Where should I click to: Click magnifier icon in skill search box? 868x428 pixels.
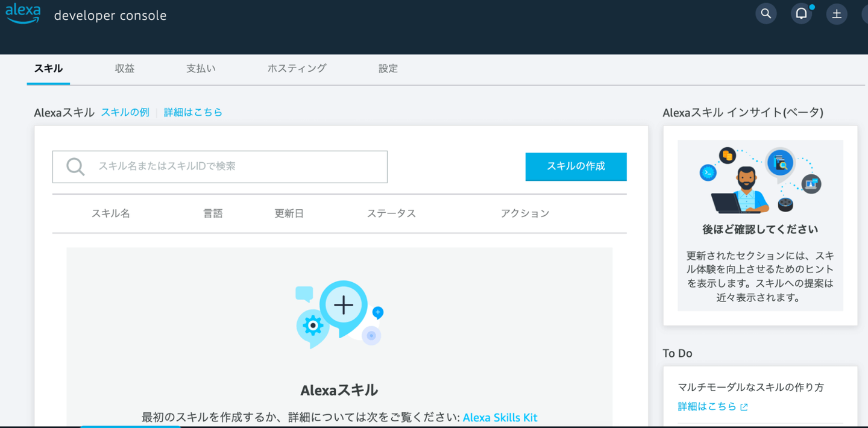click(75, 166)
